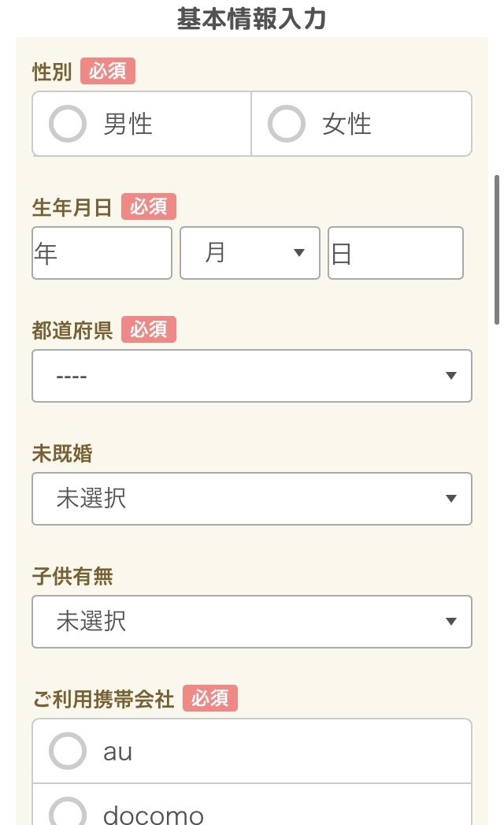Open the 都道府県 prefecture dropdown
This screenshot has height=825, width=504.
coord(251,376)
